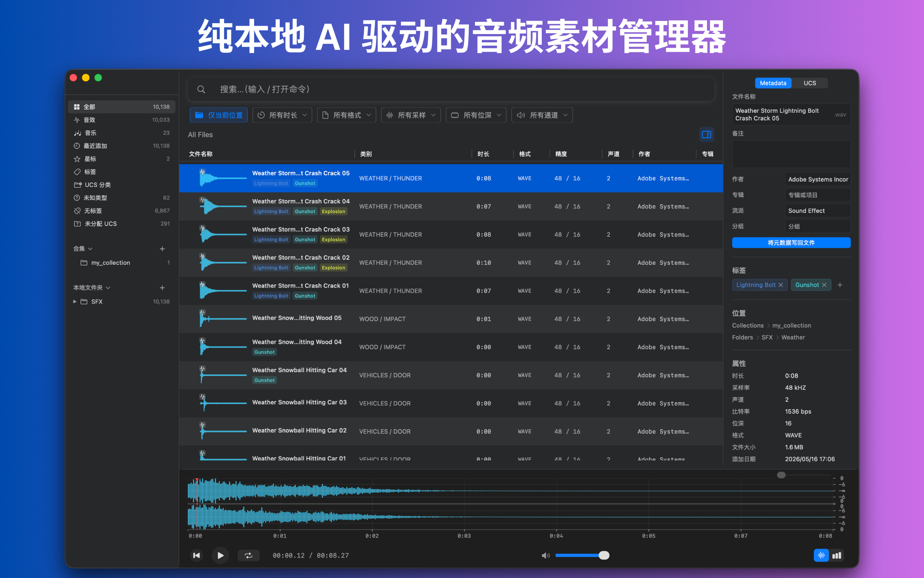The width and height of the screenshot is (924, 578).
Task: Toggle the inspector side panel icon
Action: pyautogui.click(x=706, y=134)
